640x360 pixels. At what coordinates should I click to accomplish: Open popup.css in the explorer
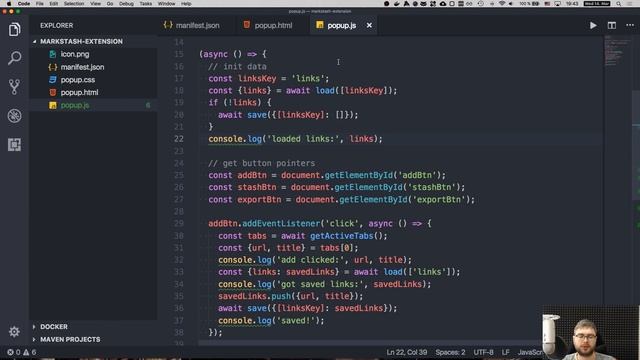[78, 80]
